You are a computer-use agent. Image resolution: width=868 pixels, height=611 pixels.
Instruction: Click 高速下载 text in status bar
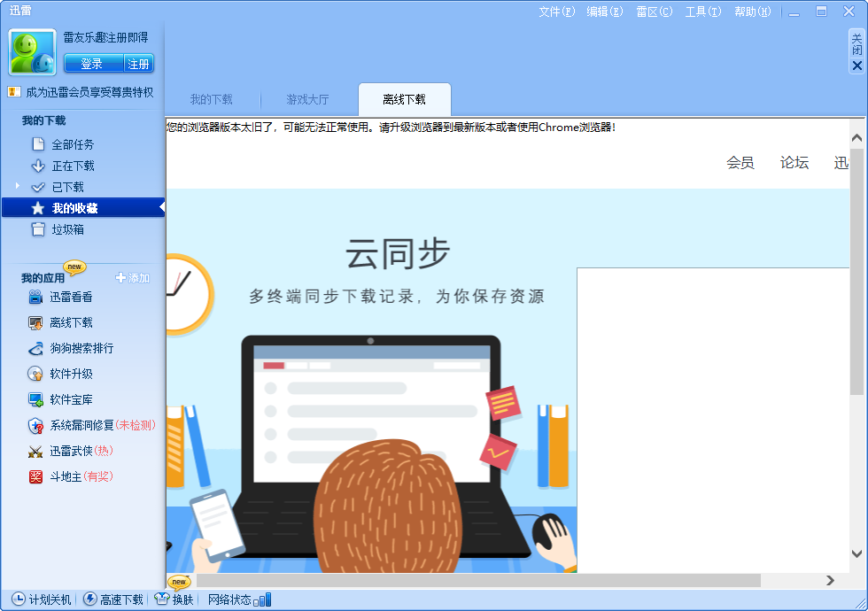pos(122,599)
